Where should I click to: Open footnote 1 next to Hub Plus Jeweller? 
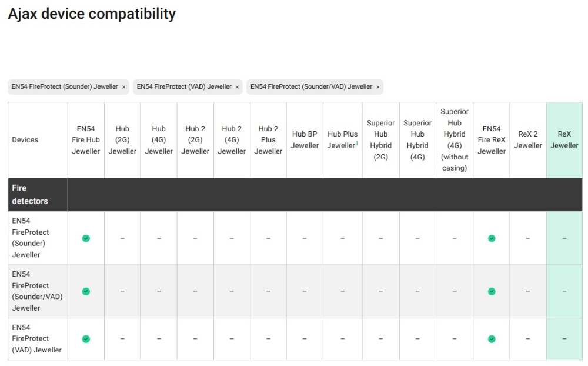pos(356,143)
